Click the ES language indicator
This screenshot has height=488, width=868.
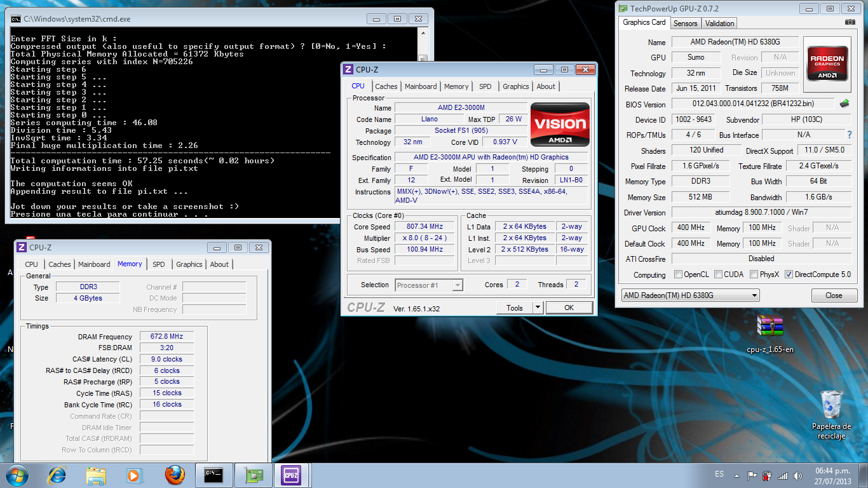[x=719, y=475]
